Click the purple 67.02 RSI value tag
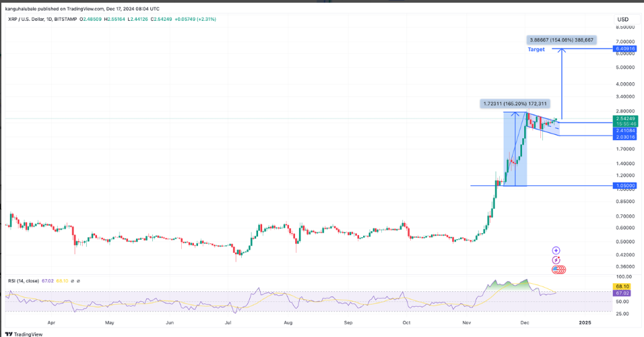This screenshot has height=337, width=644. point(624,293)
